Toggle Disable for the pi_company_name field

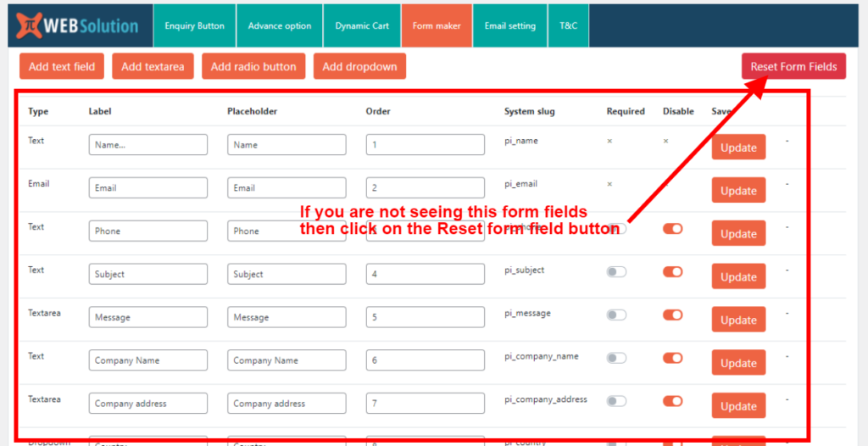click(x=673, y=358)
